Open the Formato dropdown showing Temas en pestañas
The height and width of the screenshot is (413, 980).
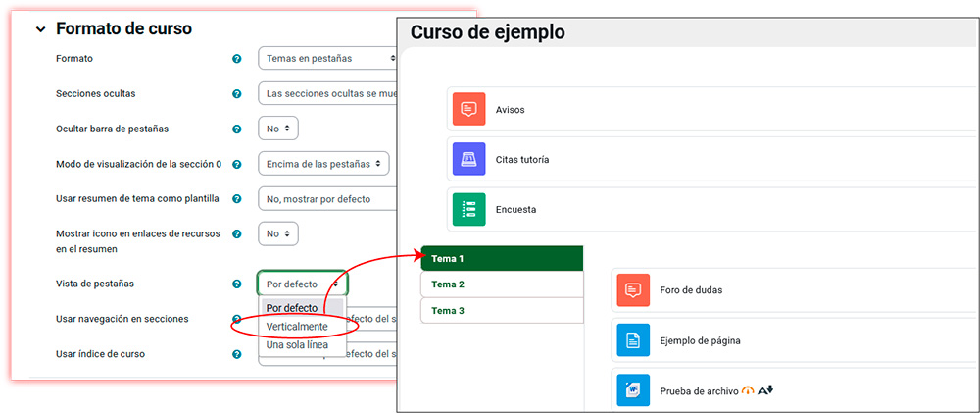click(x=327, y=58)
